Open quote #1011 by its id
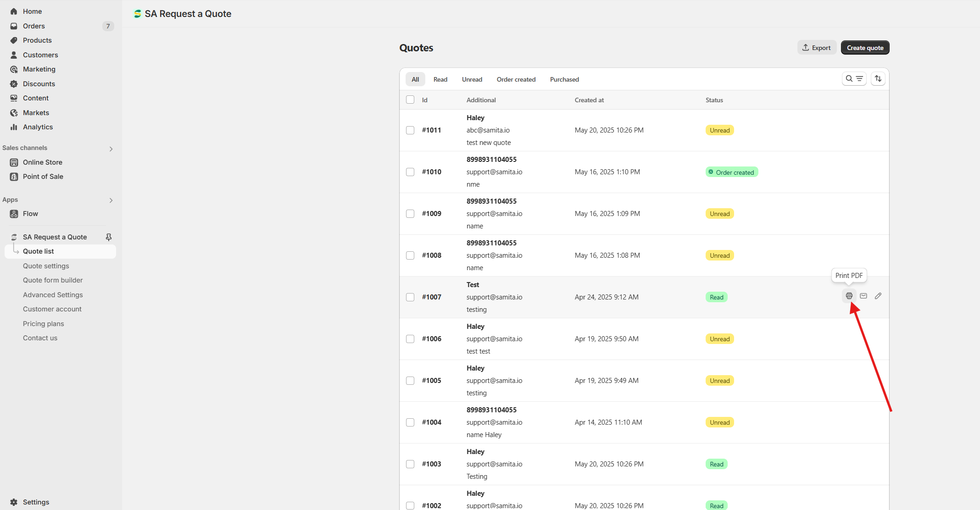The image size is (980, 510). [432, 130]
